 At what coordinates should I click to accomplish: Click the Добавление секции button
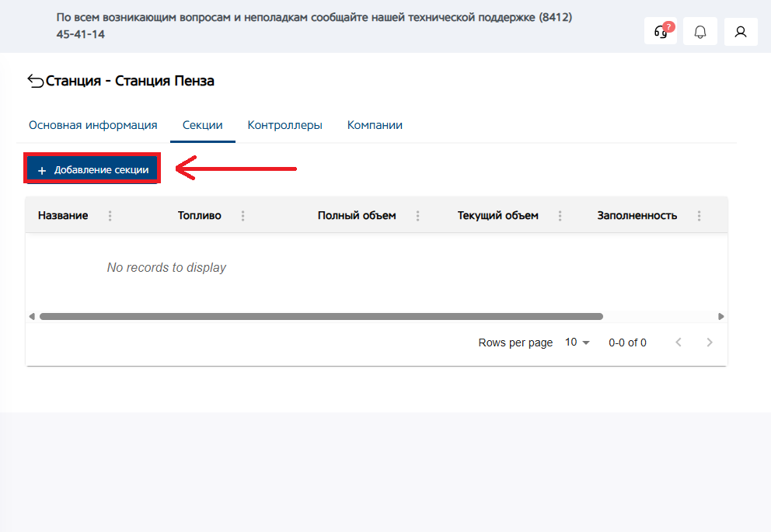[x=92, y=169]
